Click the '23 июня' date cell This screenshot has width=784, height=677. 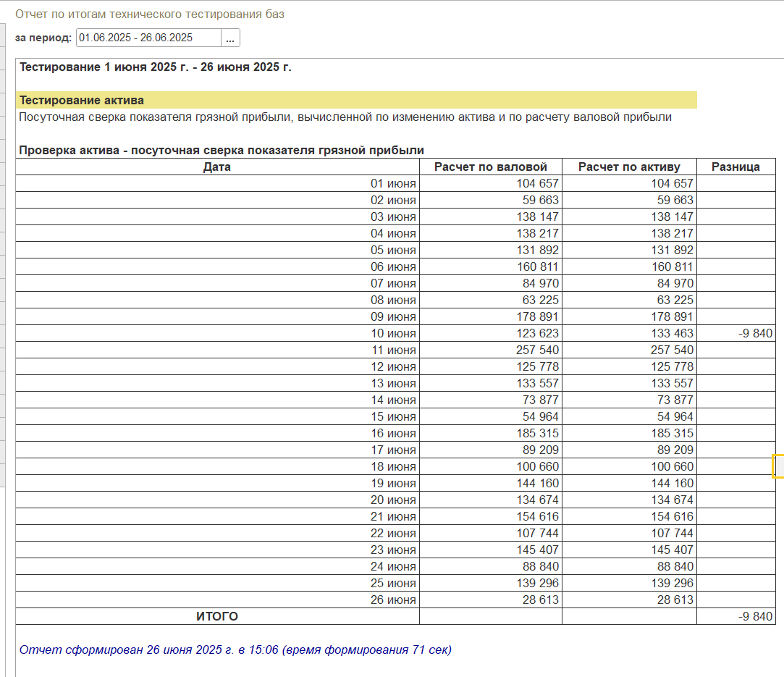tap(217, 550)
